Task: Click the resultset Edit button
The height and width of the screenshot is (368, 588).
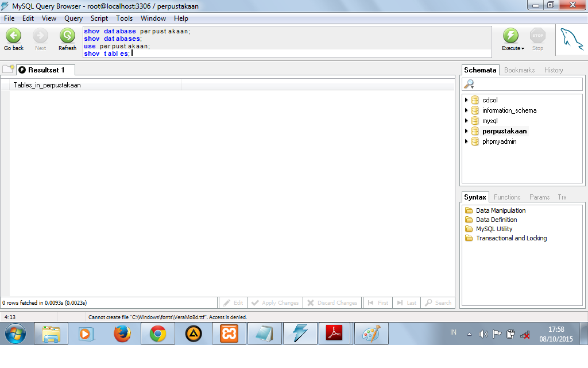Action: click(233, 302)
